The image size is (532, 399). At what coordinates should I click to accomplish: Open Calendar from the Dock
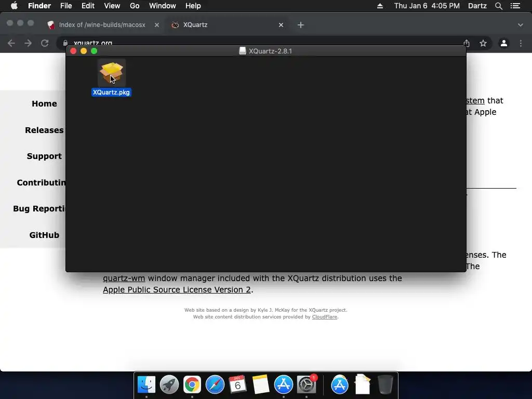[x=237, y=384]
